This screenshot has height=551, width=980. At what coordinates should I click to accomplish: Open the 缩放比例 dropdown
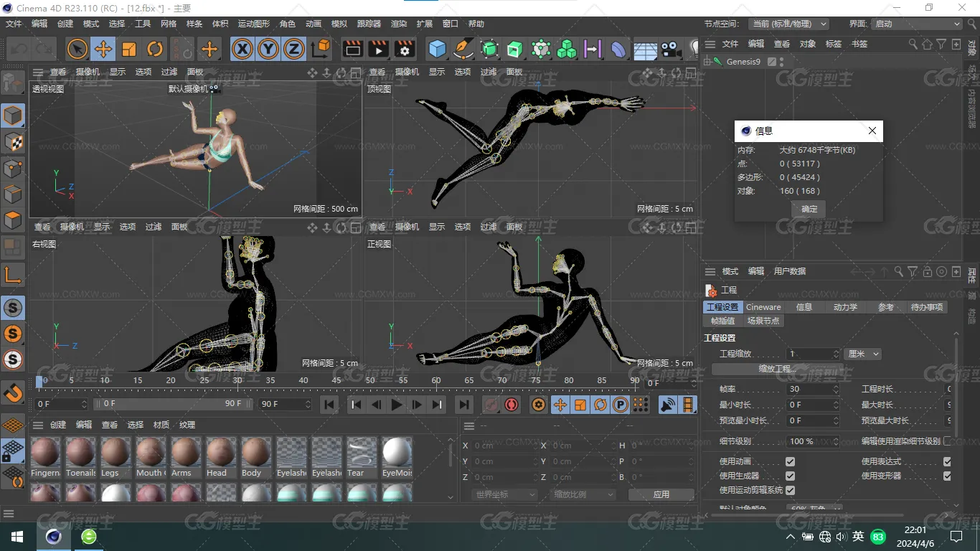(x=584, y=494)
